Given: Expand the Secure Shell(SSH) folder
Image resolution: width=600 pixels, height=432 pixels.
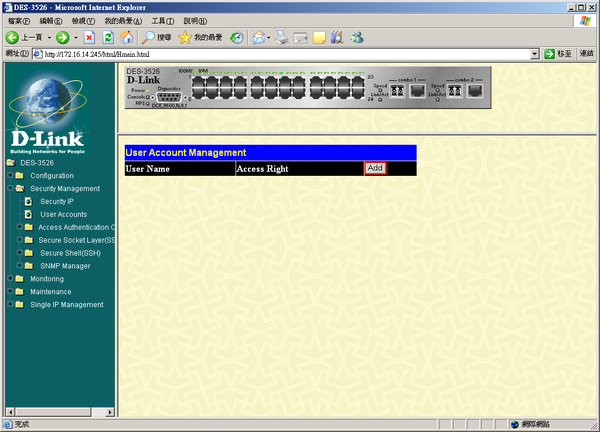Looking at the screenshot, I should coord(20,253).
